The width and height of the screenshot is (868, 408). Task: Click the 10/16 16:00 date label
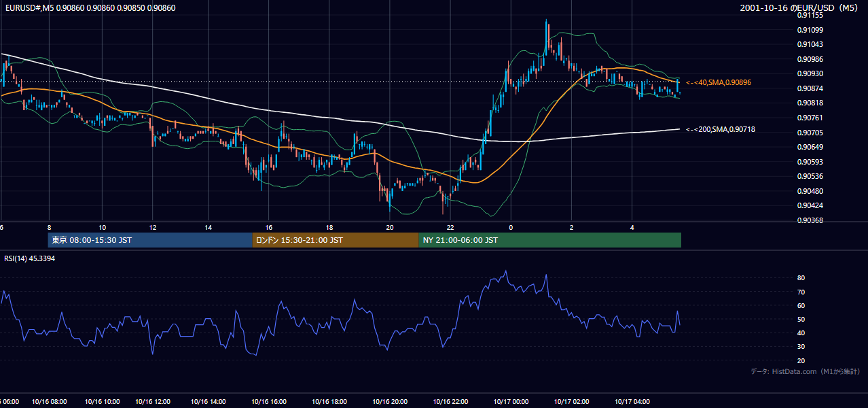269,401
